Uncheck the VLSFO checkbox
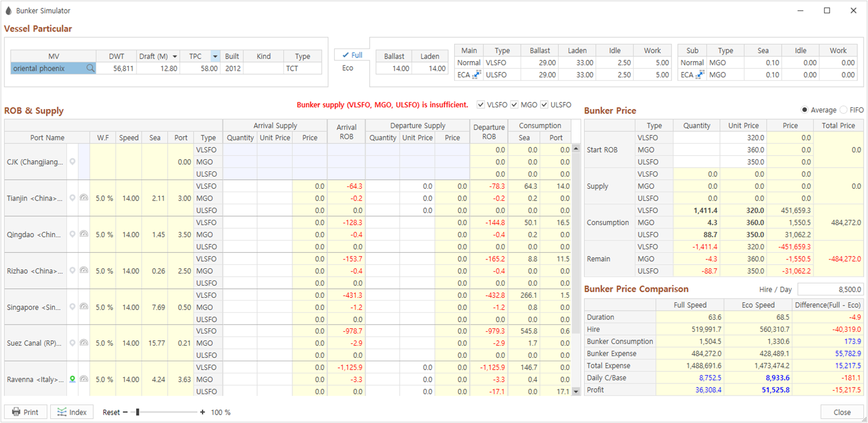Image resolution: width=868 pixels, height=423 pixels. coord(481,105)
